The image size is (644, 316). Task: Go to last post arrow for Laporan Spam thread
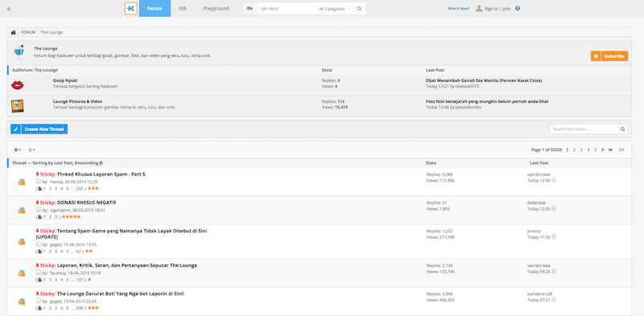pyautogui.click(x=554, y=180)
